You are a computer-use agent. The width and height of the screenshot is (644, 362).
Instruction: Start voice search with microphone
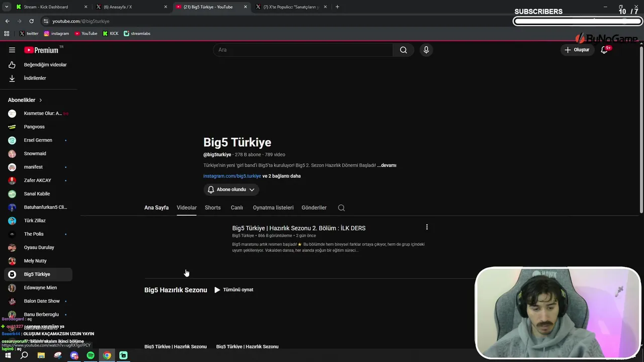click(426, 50)
